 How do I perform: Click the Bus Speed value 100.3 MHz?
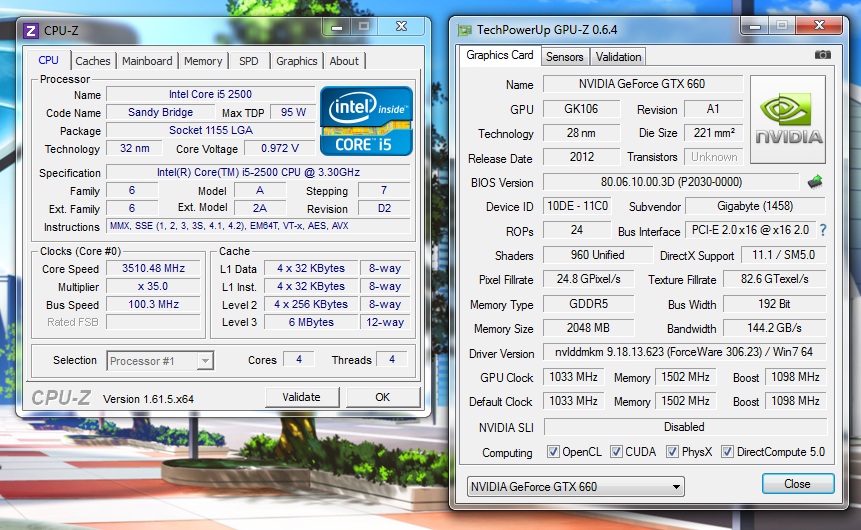coord(153,304)
